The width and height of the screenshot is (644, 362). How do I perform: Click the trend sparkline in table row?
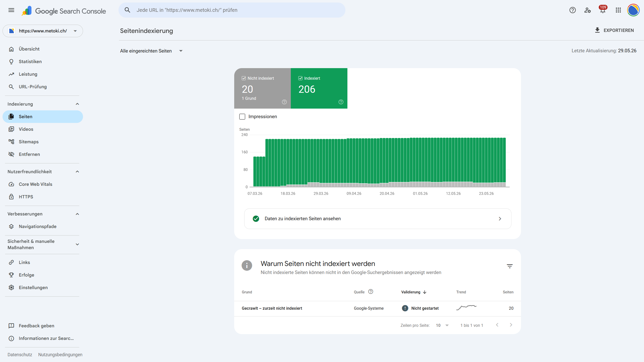click(466, 307)
